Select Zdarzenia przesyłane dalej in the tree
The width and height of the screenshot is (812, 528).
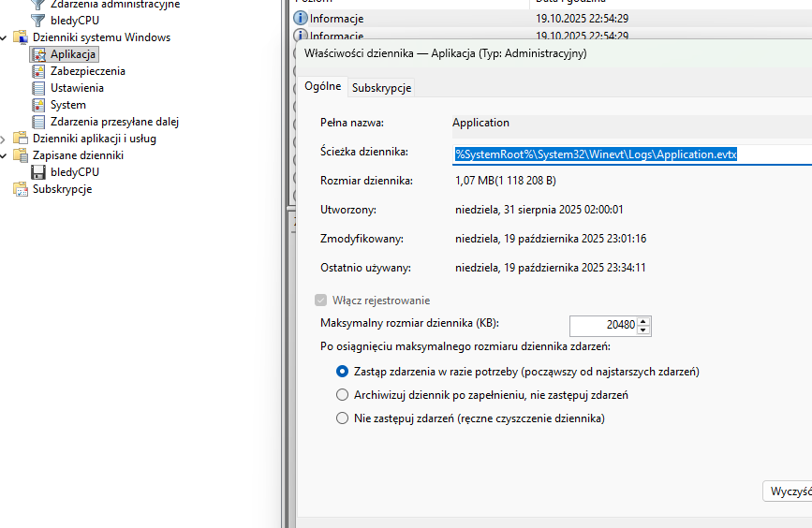tap(114, 122)
